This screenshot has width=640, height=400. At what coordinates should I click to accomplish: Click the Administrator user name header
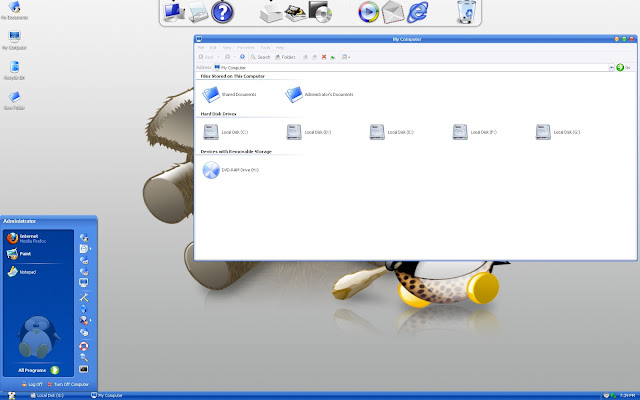point(20,221)
